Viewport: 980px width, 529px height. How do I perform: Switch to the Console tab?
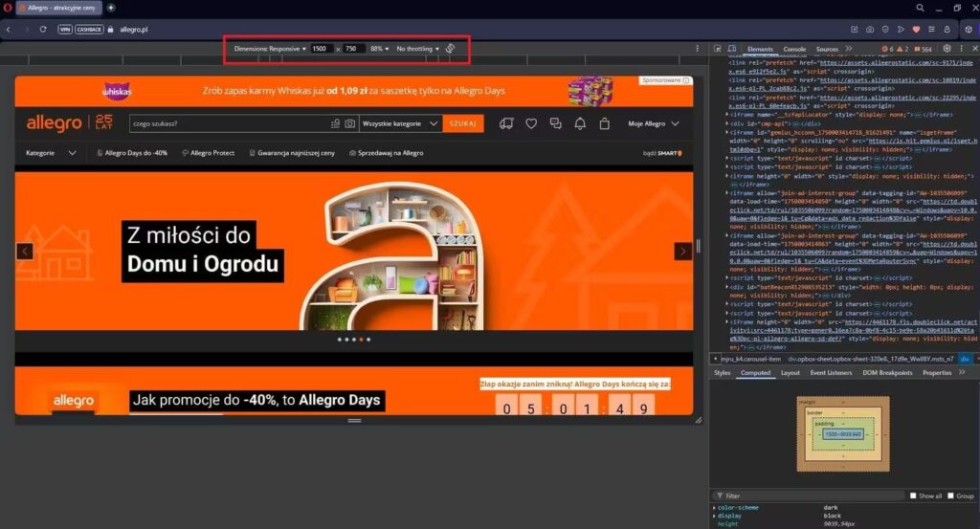click(794, 49)
